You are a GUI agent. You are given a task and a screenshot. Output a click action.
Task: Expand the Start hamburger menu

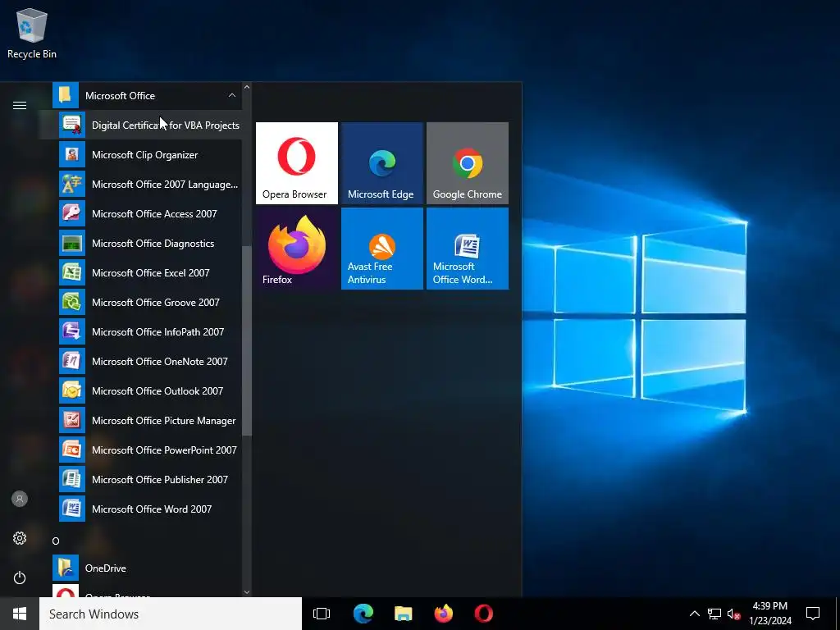pos(20,105)
